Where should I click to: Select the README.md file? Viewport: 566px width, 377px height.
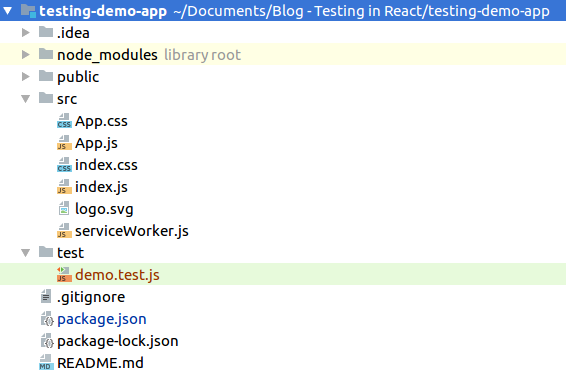coord(100,363)
